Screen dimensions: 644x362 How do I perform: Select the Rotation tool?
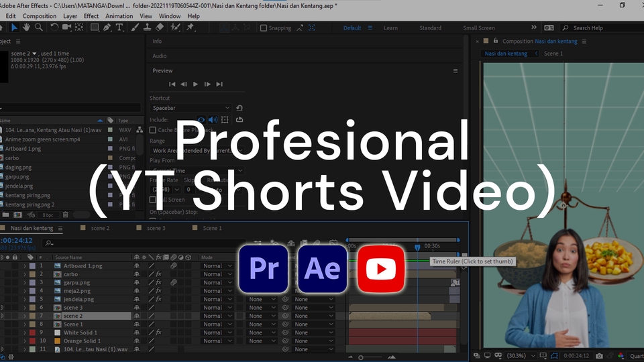coord(54,27)
